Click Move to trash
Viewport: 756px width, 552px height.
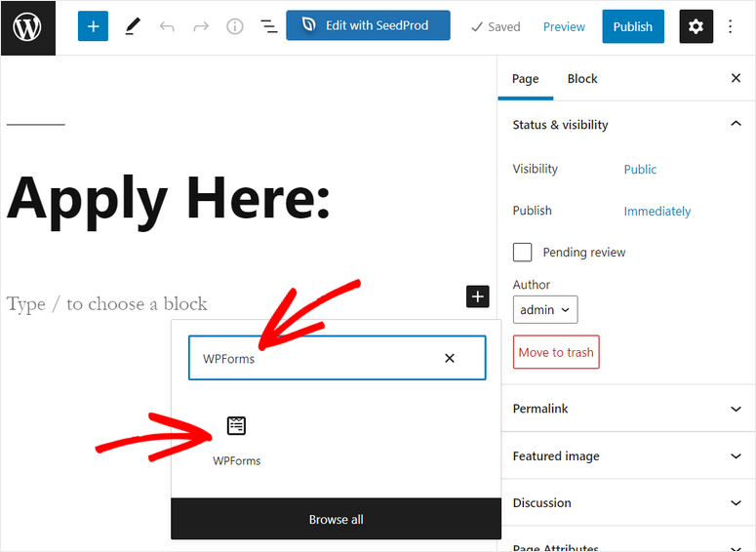[556, 352]
